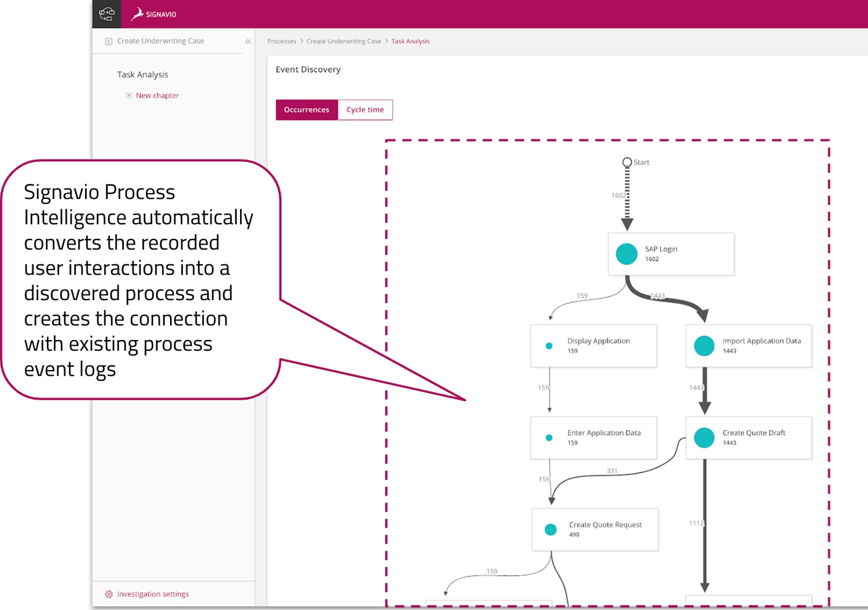
Task: Click the Start event circle
Action: [627, 162]
